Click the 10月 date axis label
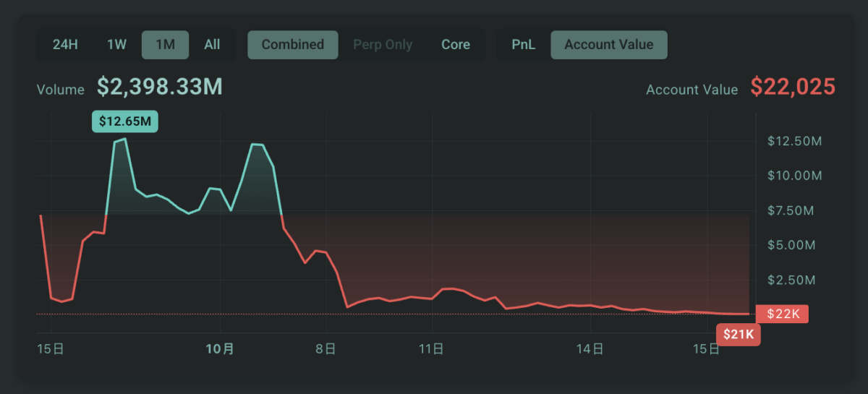This screenshot has height=394, width=868. coord(220,349)
